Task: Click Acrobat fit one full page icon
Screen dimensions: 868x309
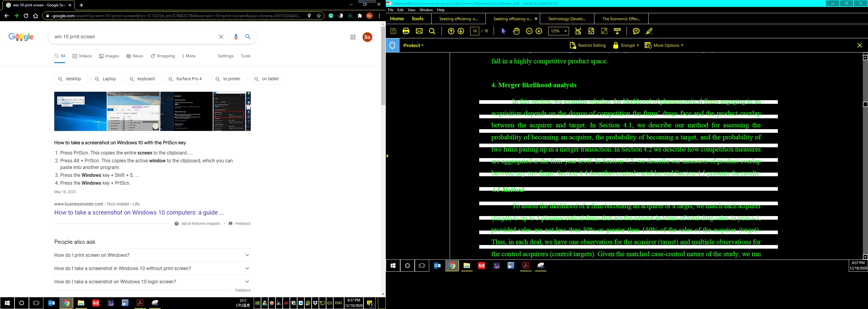Action: click(591, 31)
